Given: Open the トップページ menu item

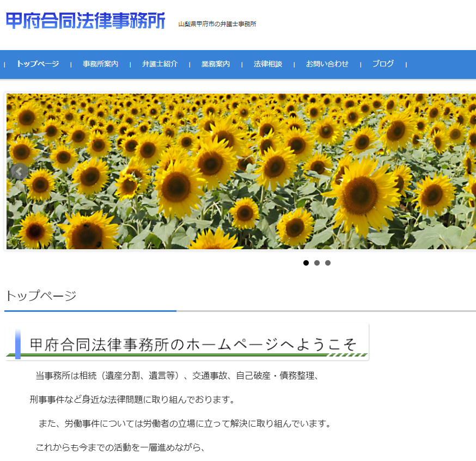Looking at the screenshot, I should pos(38,64).
